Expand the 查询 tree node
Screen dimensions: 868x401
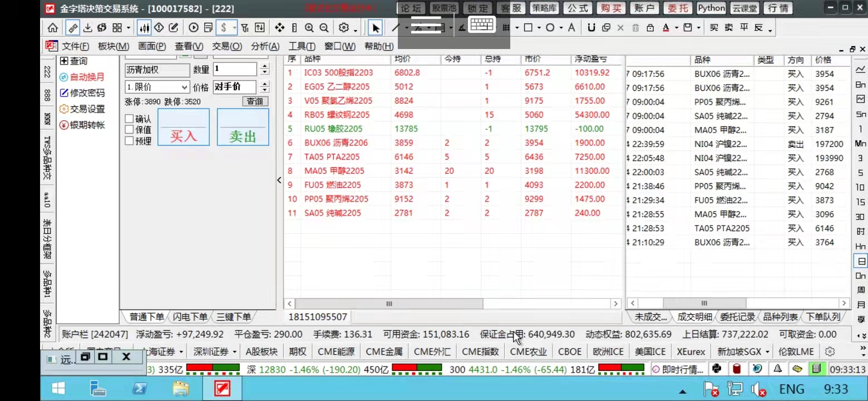click(x=64, y=61)
